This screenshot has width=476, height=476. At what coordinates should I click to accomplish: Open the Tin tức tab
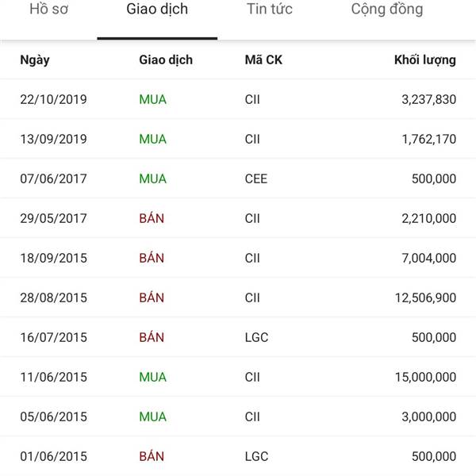(x=270, y=9)
